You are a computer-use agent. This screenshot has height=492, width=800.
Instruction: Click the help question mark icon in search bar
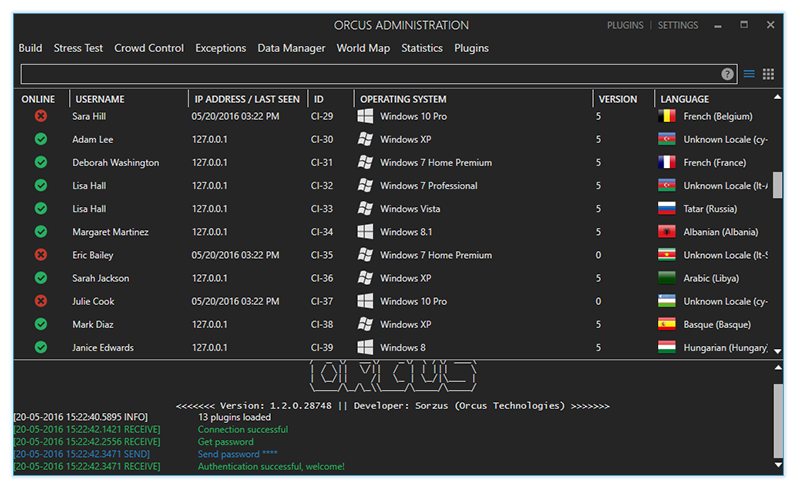tap(727, 75)
